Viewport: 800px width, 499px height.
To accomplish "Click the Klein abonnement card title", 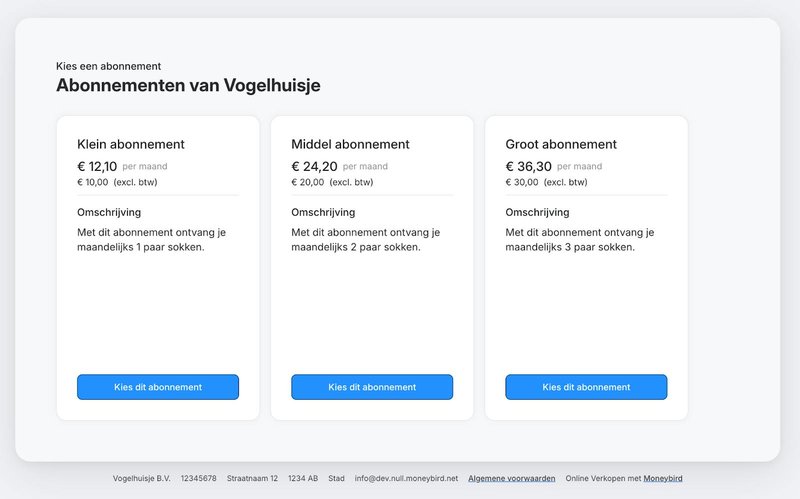I will 131,144.
